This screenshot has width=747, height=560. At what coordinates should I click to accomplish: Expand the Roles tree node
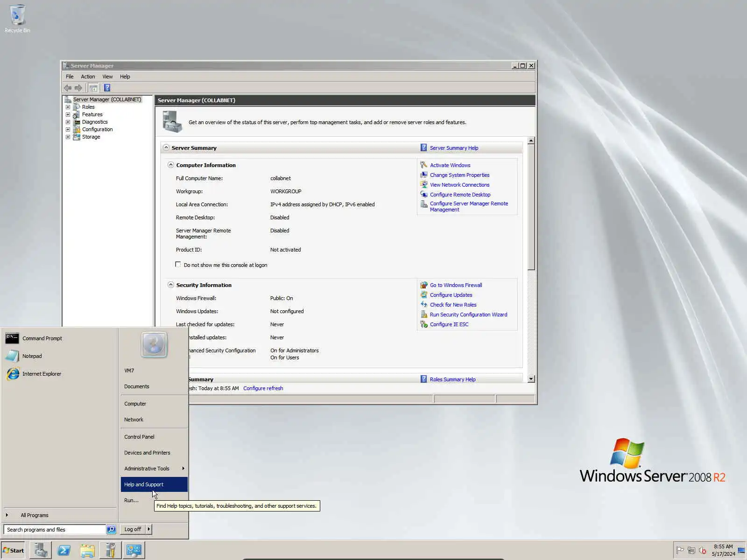(68, 107)
